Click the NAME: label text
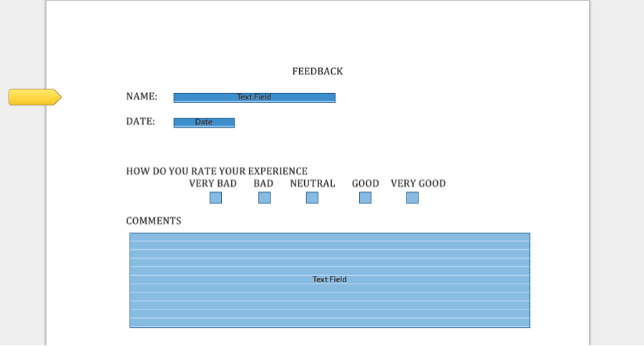The image size is (644, 346). point(142,97)
